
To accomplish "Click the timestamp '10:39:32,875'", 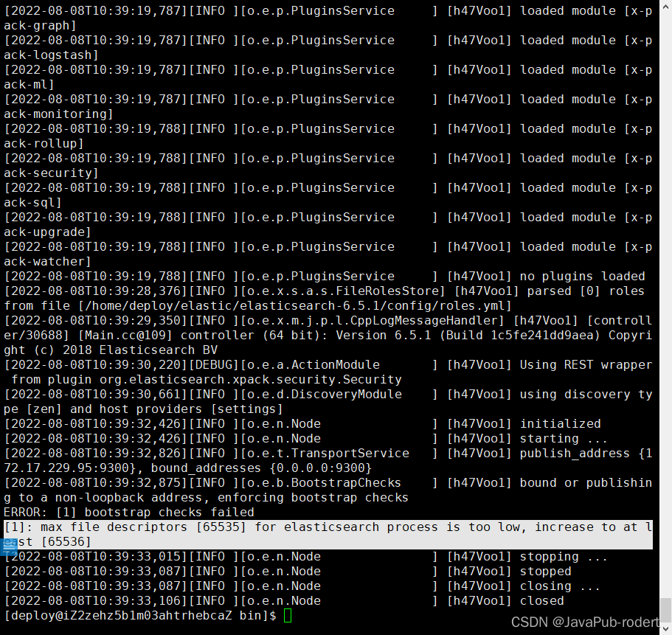I will (x=140, y=483).
